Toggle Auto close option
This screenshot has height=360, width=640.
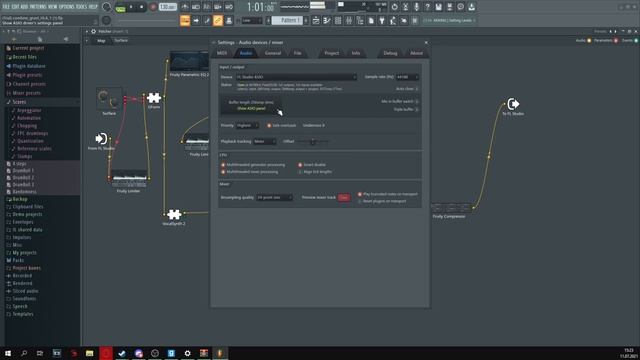[x=417, y=89]
